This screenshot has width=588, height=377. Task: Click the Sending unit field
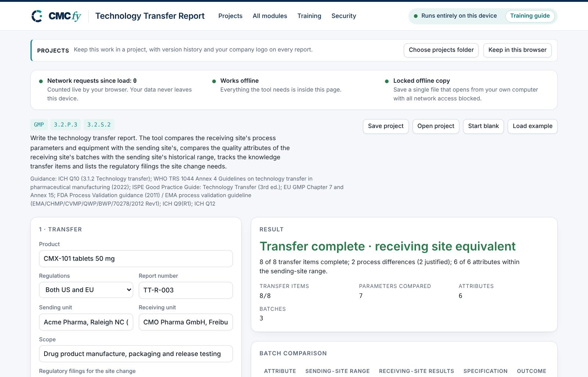(86, 322)
